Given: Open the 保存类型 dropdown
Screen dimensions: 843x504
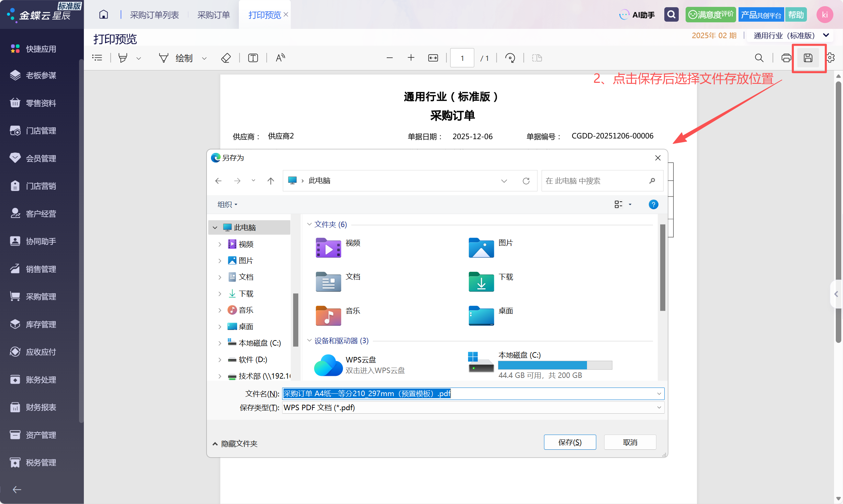Looking at the screenshot, I should point(659,407).
